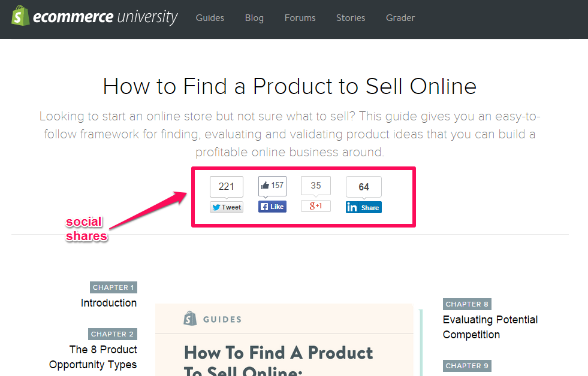Click the Shopify icon beside GUIDES
The height and width of the screenshot is (376, 588).
[190, 319]
